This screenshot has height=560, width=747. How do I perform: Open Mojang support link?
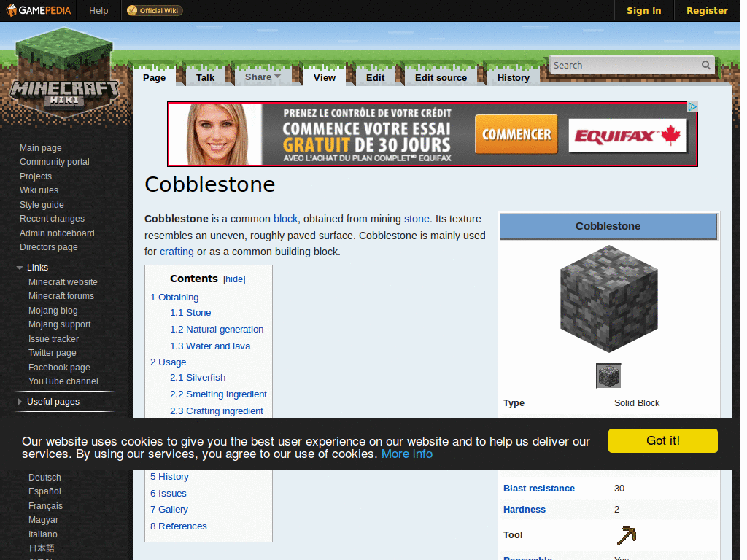click(60, 324)
